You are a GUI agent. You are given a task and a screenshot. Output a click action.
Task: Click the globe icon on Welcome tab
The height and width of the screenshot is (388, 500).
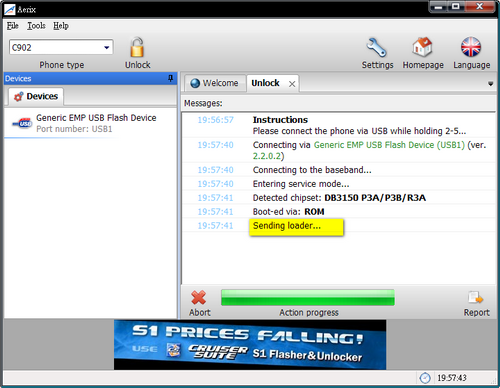[x=195, y=83]
